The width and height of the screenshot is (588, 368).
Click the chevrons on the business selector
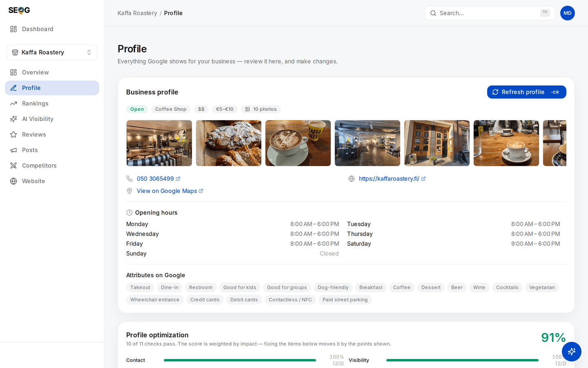click(x=89, y=52)
